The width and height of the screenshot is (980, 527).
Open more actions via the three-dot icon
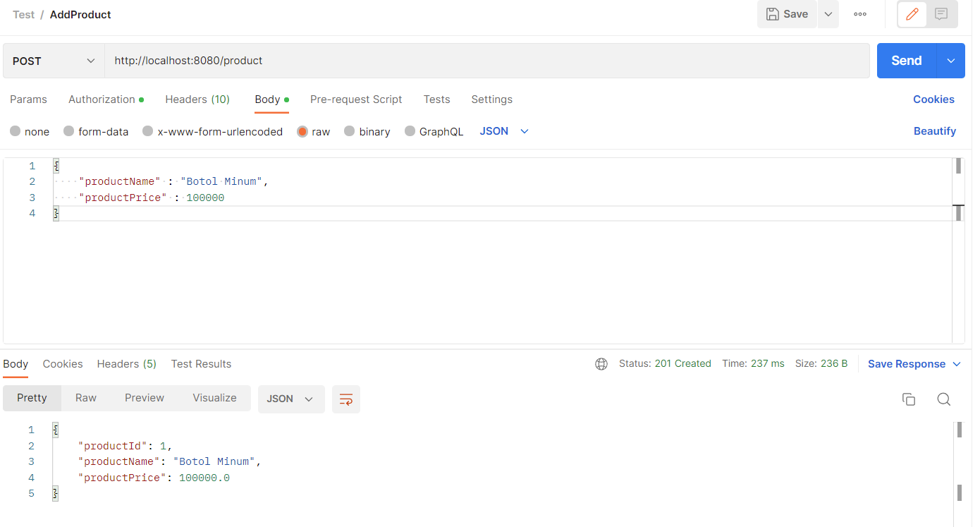coord(859,14)
